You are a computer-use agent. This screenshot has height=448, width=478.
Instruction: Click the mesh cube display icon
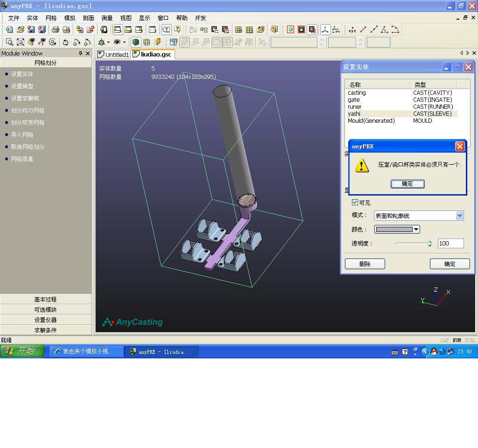coord(147,42)
